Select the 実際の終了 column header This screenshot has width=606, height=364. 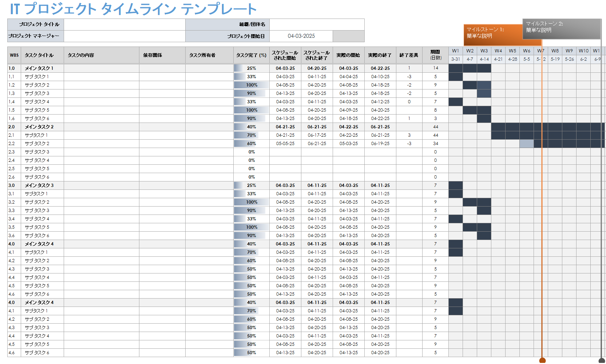click(380, 55)
